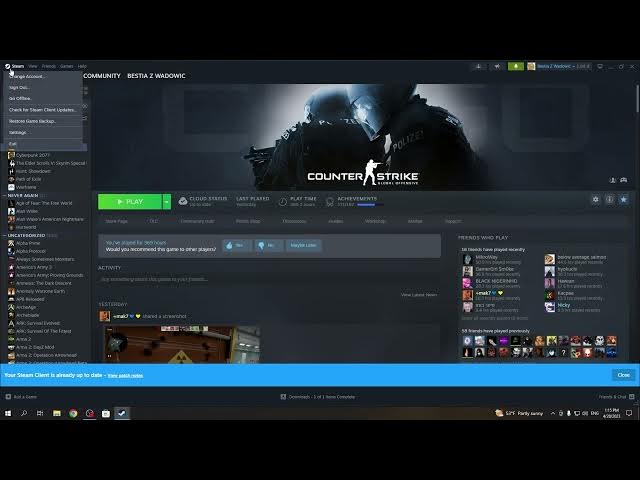
Task: Click the Warframe game icon in the sidebar
Action: pos(11,187)
